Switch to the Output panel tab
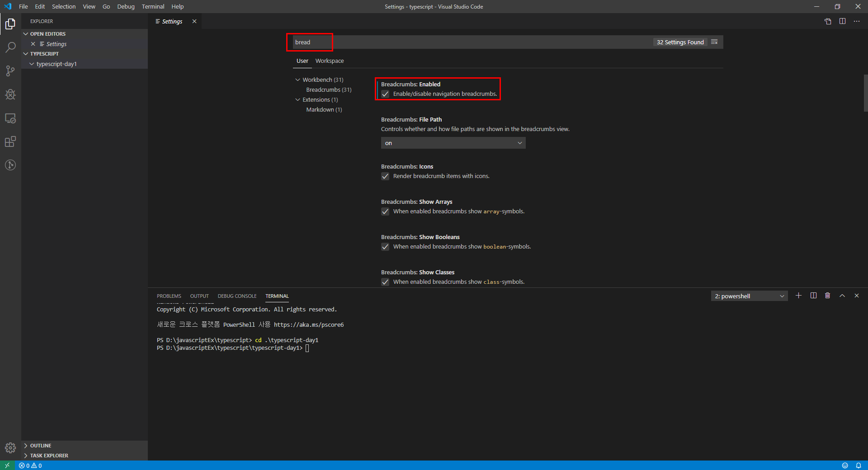 click(199, 296)
